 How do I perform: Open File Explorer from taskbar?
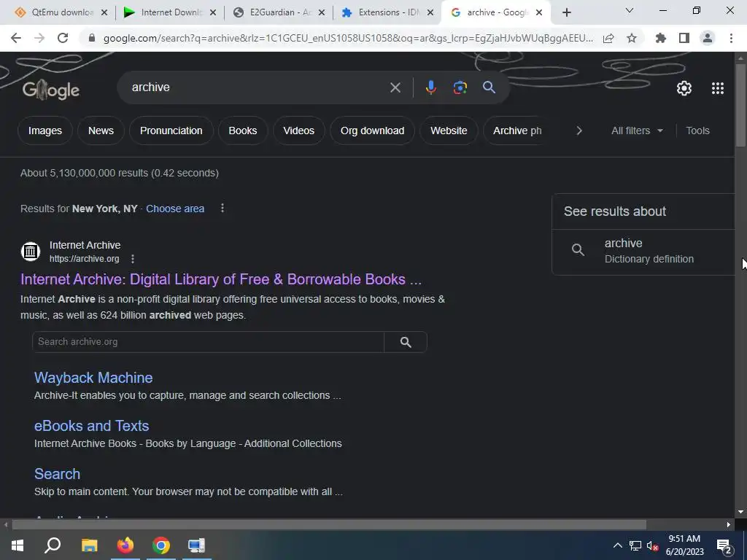tap(89, 545)
